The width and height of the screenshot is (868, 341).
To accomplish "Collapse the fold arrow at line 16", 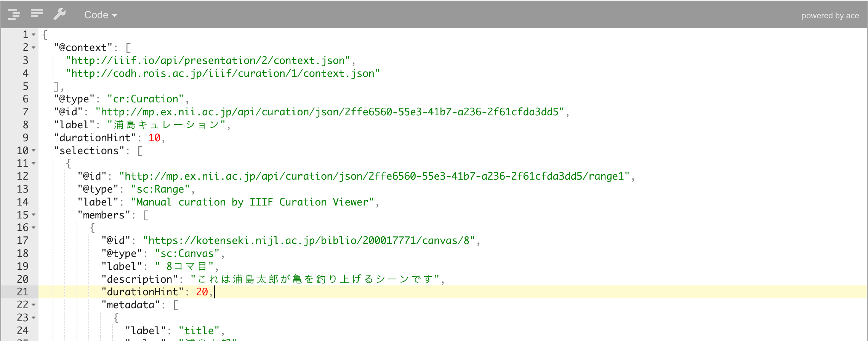I will pos(34,228).
